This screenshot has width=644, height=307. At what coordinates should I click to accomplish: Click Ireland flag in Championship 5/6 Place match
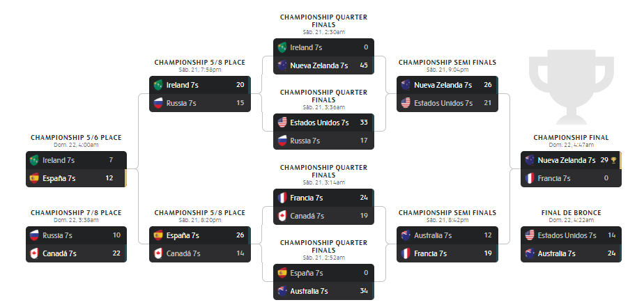33,160
